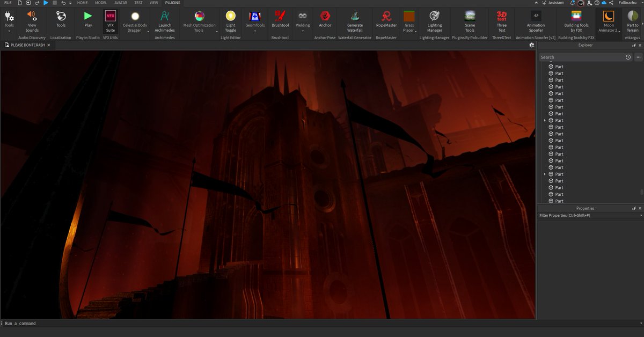This screenshot has width=644, height=337.
Task: Open the Filter Properties dropdown arrow
Action: click(x=641, y=215)
